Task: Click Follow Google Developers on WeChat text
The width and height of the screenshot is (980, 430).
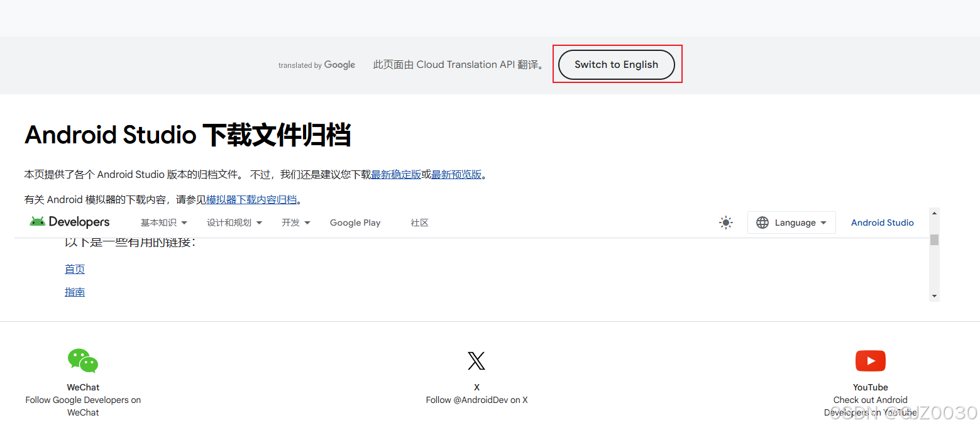Action: click(x=83, y=406)
